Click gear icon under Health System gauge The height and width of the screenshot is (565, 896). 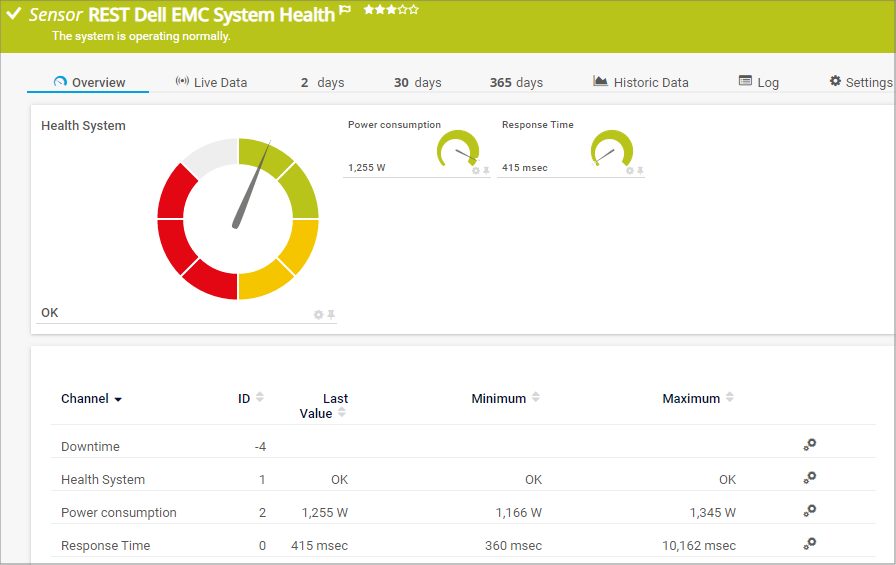pyautogui.click(x=318, y=315)
